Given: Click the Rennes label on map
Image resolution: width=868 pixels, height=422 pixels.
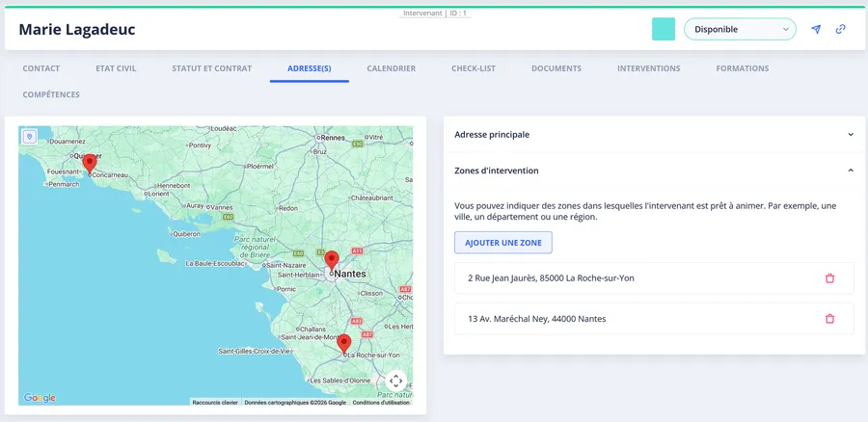Looking at the screenshot, I should pos(333,137).
